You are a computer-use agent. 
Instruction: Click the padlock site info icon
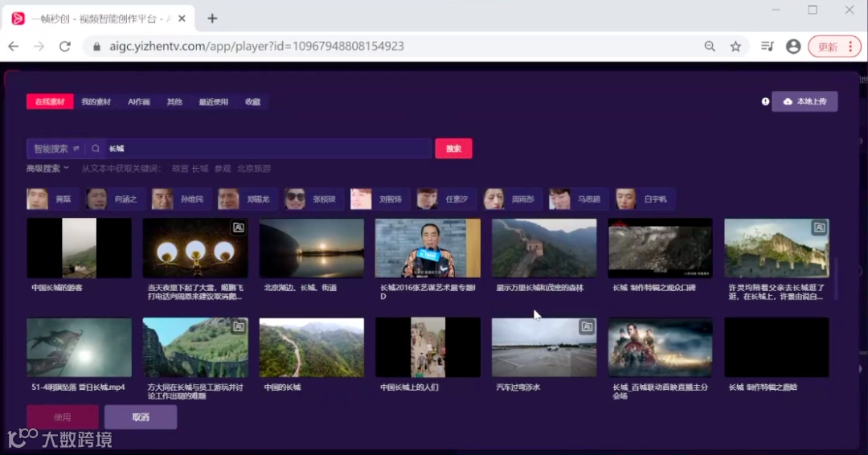[97, 47]
